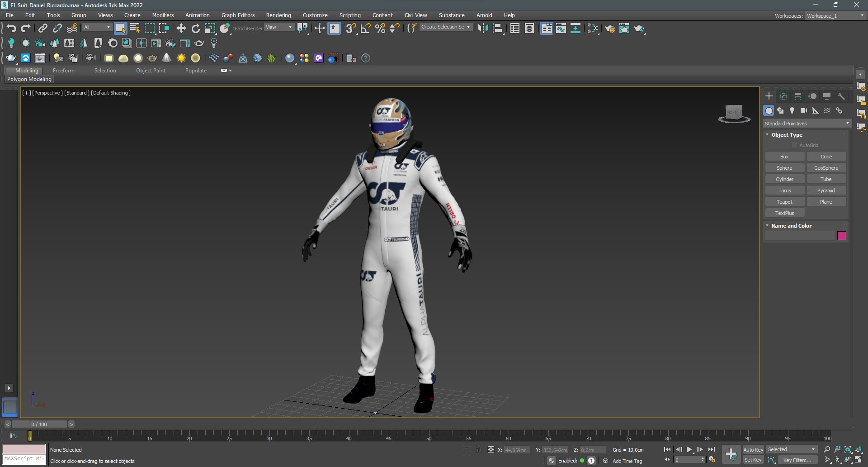Collapse Name and Color rollout
Viewport: 868px width, 467px height.
[767, 225]
